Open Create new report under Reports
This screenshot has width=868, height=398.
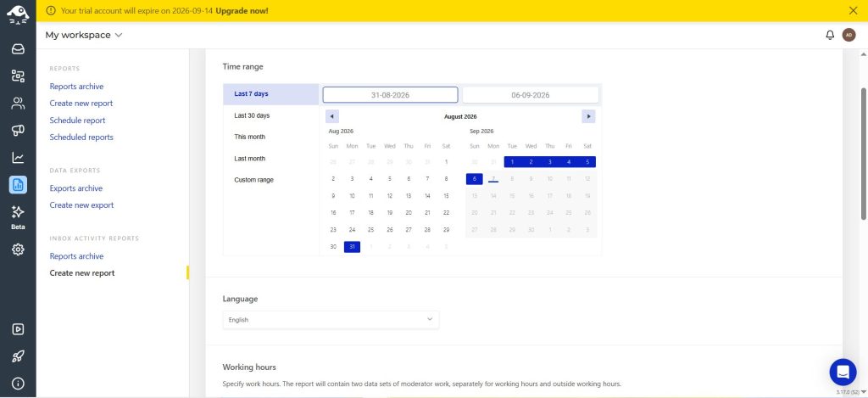tap(81, 103)
